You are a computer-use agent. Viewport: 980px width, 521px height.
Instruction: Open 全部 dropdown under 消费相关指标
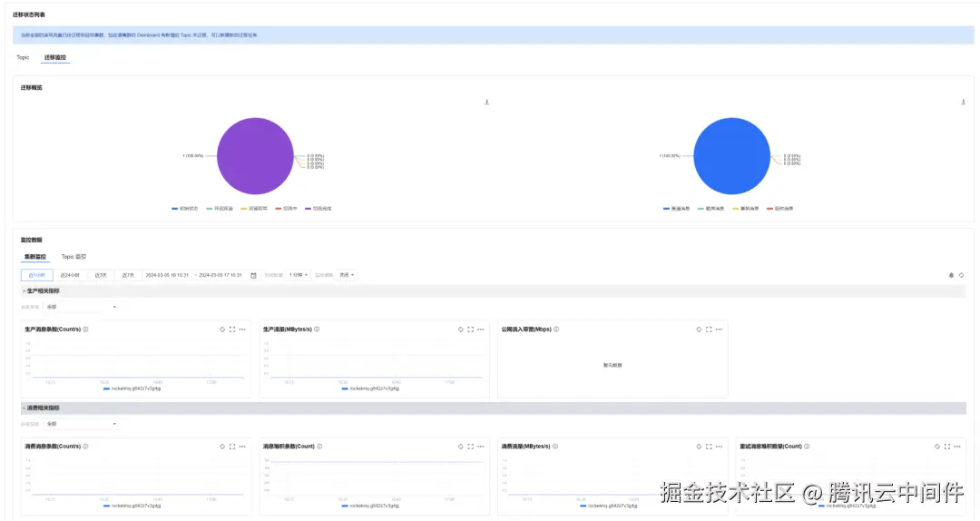(82, 424)
